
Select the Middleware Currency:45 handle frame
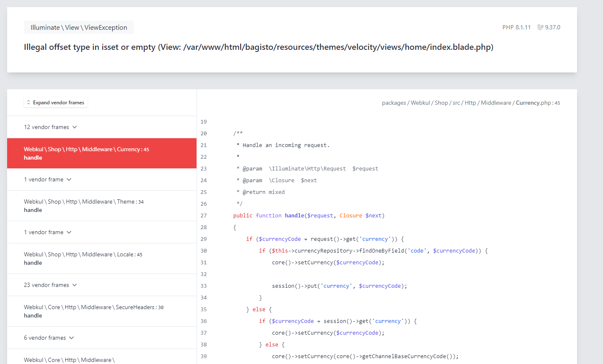click(102, 153)
